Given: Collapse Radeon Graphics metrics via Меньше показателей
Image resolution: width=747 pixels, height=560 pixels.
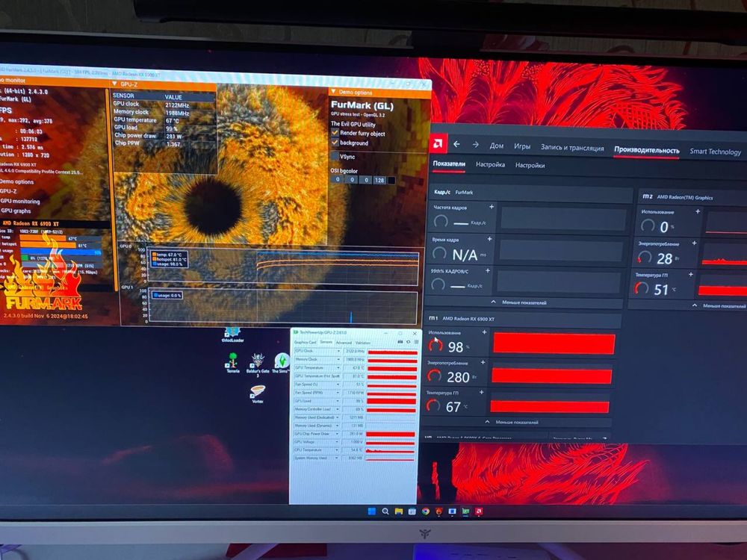Looking at the screenshot, I should 719,305.
